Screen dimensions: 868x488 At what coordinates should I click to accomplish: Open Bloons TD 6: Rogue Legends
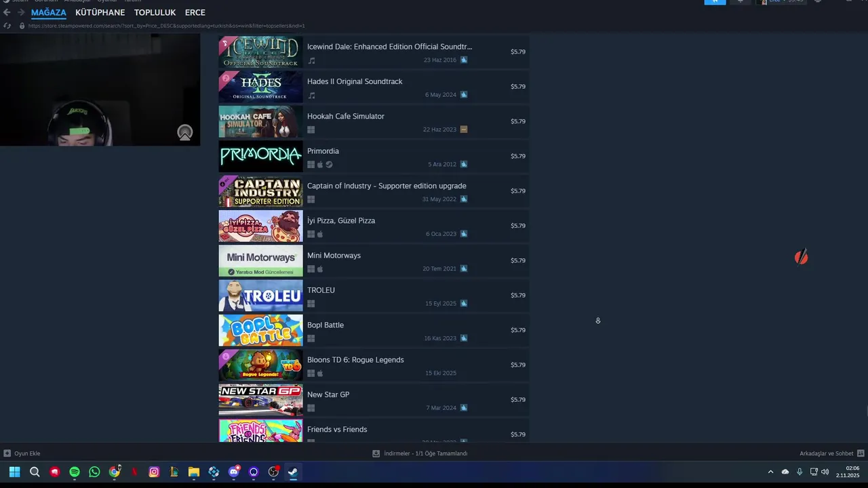(x=374, y=365)
